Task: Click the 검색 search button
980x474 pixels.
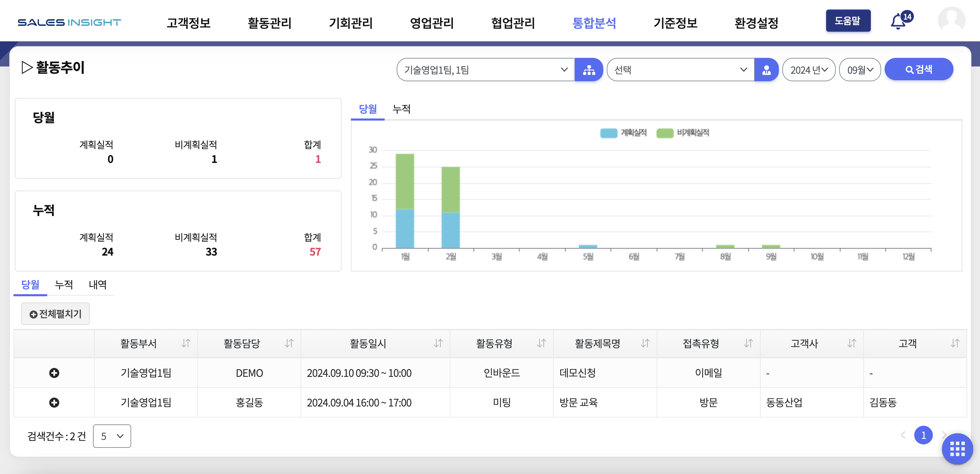Action: [918, 69]
